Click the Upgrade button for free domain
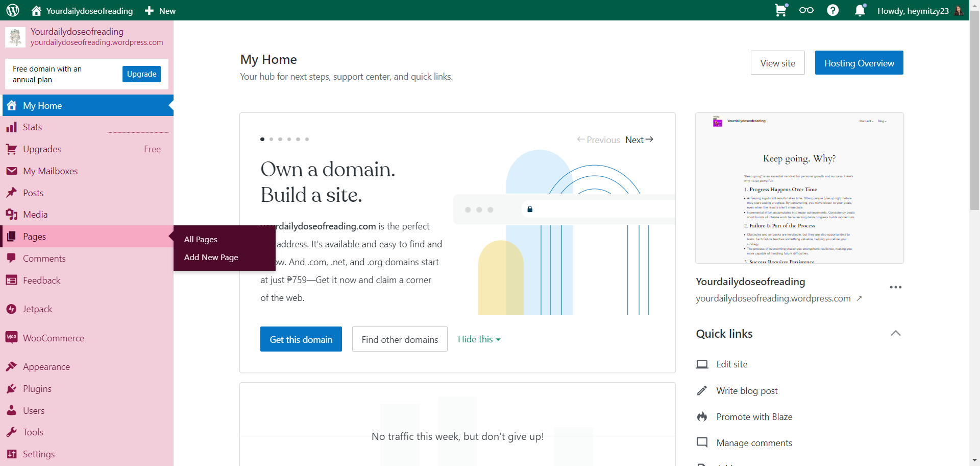Screen dimensions: 980x466 142,74
